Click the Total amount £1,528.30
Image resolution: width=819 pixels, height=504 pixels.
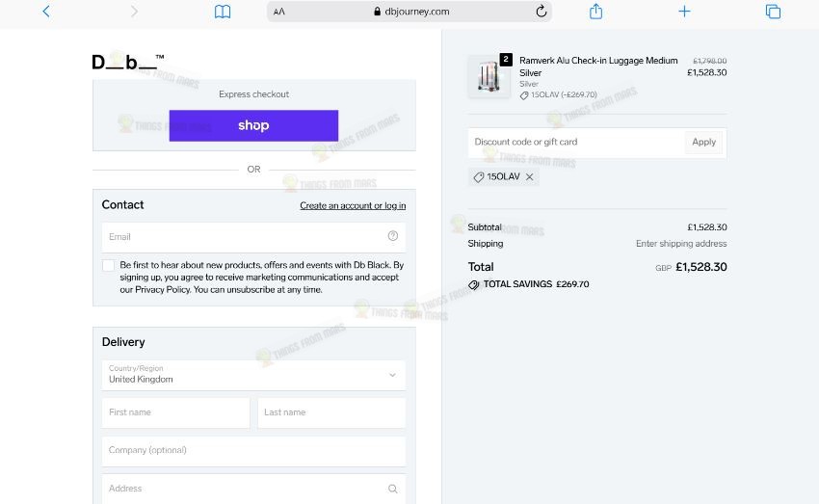pyautogui.click(x=700, y=267)
